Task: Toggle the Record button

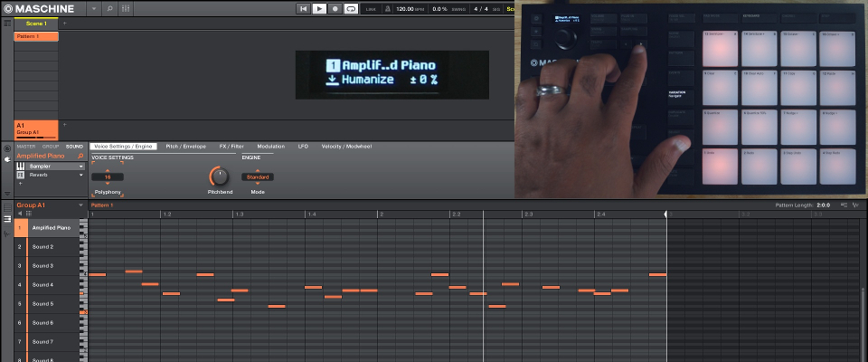Action: click(x=335, y=9)
